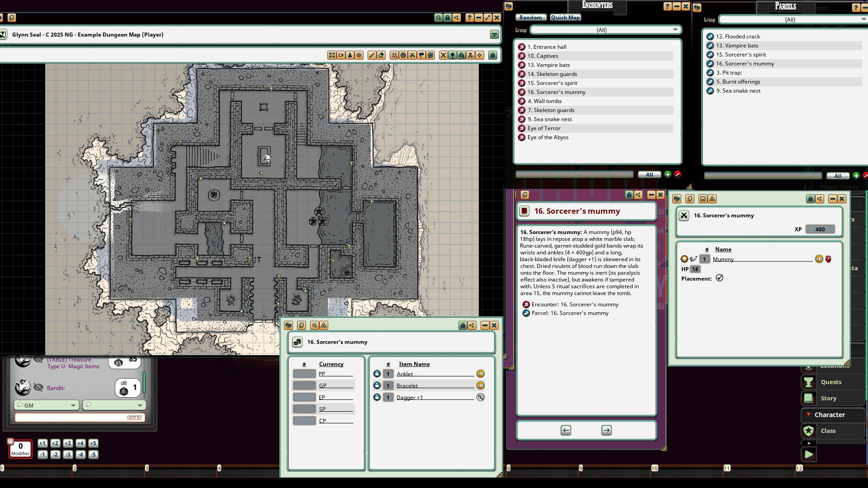This screenshot has height=488, width=868.
Task: Toggle ID state for Anklet item
Action: pos(481,374)
